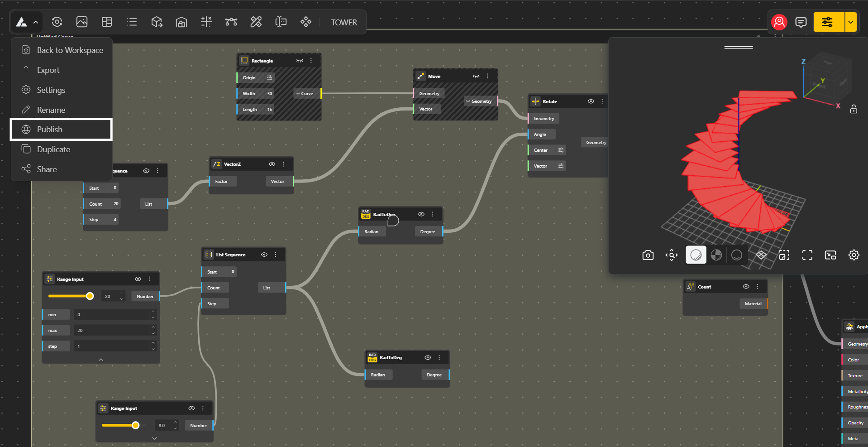This screenshot has height=447, width=868.
Task: Open the comments chat icon
Action: click(x=801, y=22)
